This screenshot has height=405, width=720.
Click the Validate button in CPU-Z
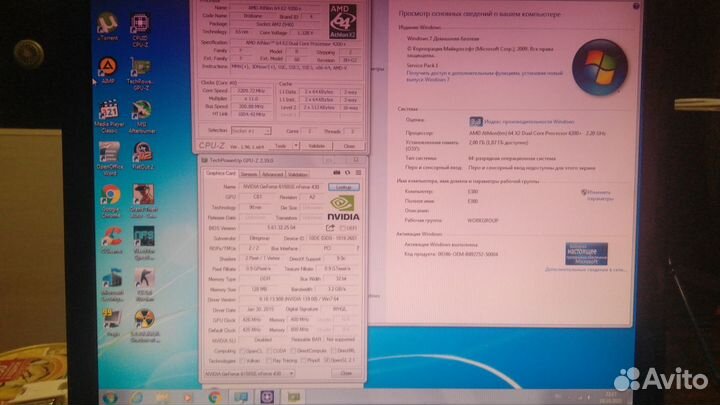tap(316, 146)
